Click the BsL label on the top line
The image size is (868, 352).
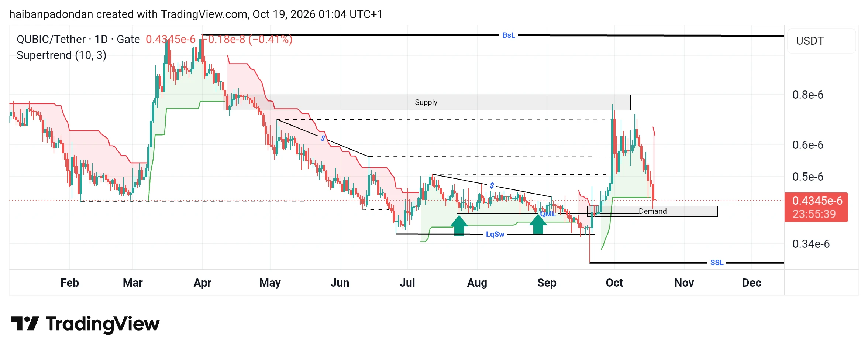point(509,35)
